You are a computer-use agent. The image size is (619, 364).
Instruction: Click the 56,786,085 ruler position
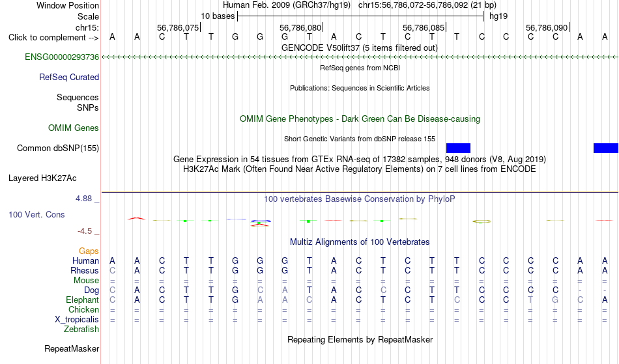coord(424,28)
